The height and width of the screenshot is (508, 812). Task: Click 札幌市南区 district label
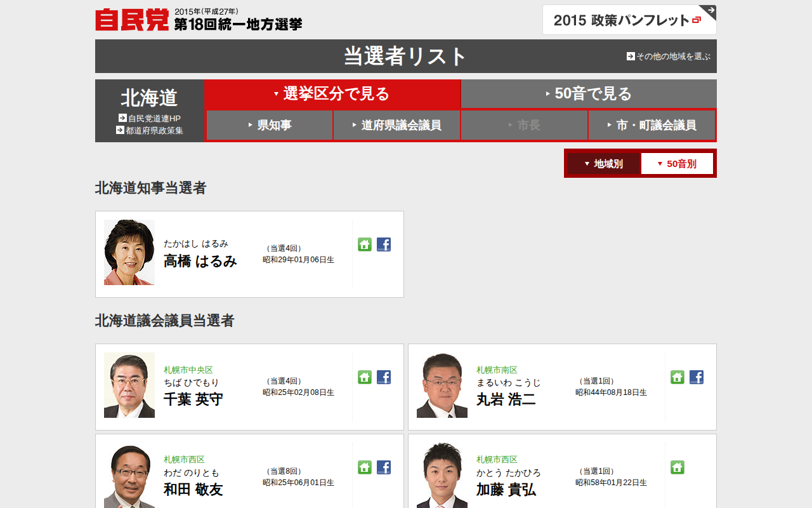pyautogui.click(x=497, y=370)
